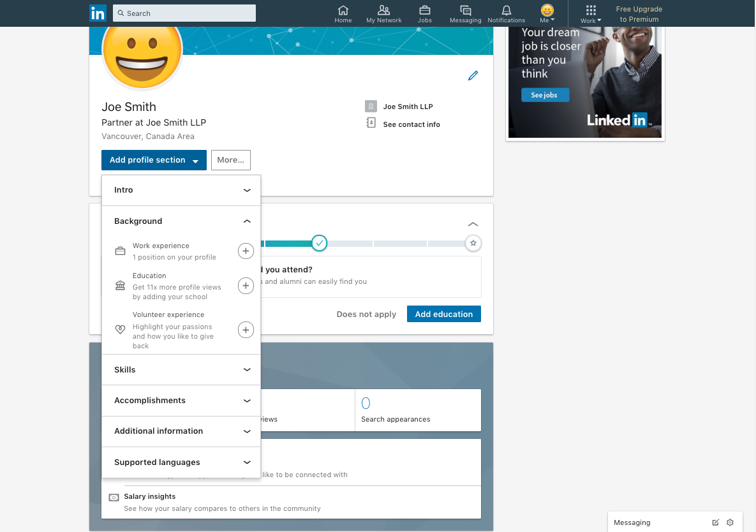Click Free Upgrade to Premium link

[x=639, y=14]
